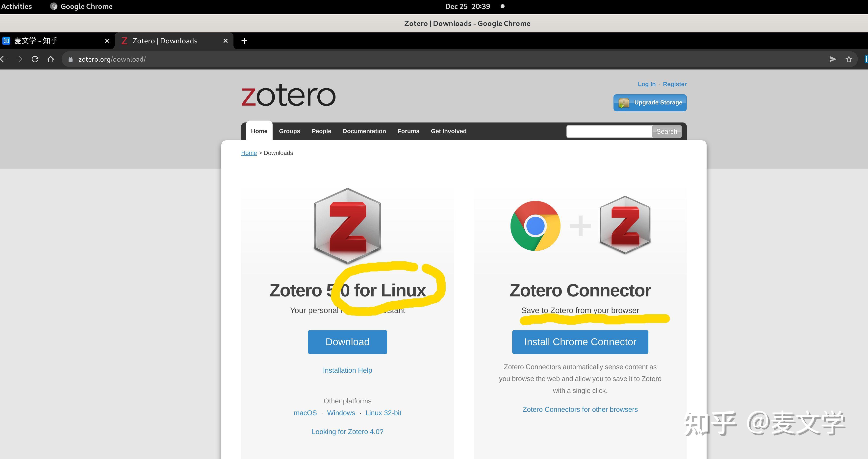
Task: Open the Groups section
Action: point(289,131)
